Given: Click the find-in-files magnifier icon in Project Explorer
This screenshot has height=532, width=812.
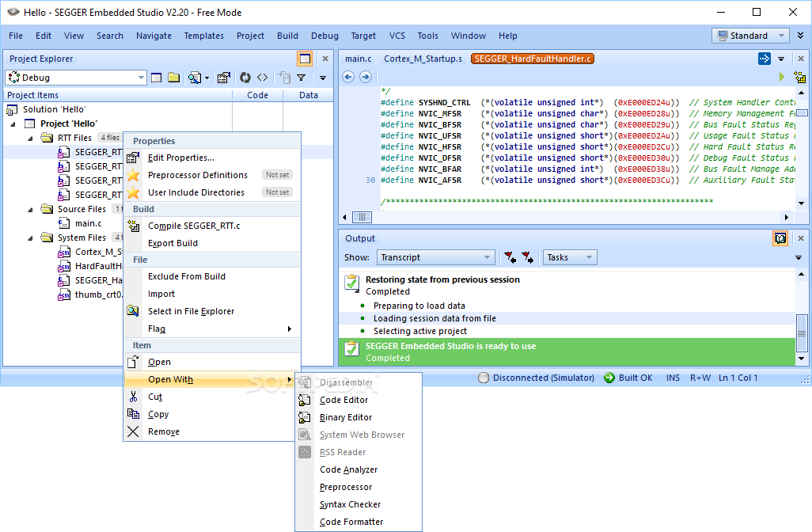Looking at the screenshot, I should click(195, 78).
